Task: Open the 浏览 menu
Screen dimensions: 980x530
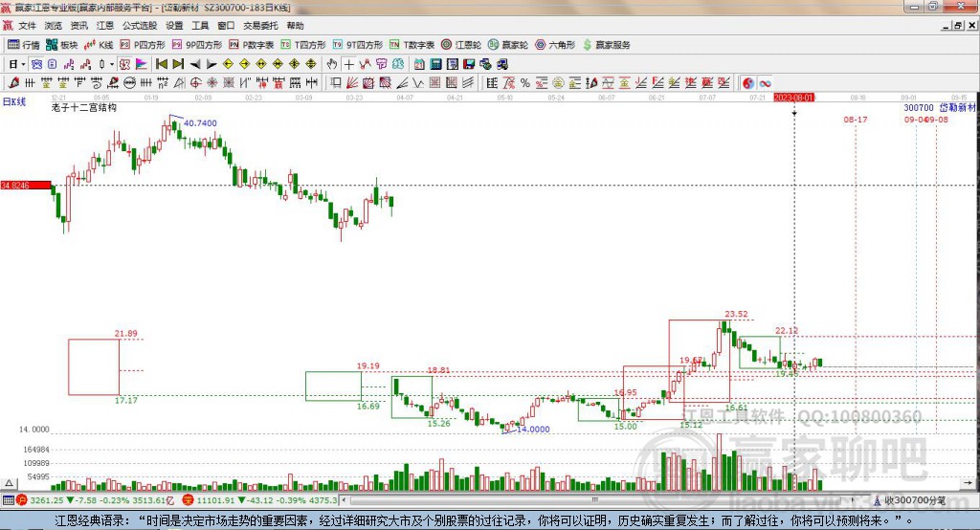Action: [x=54, y=26]
